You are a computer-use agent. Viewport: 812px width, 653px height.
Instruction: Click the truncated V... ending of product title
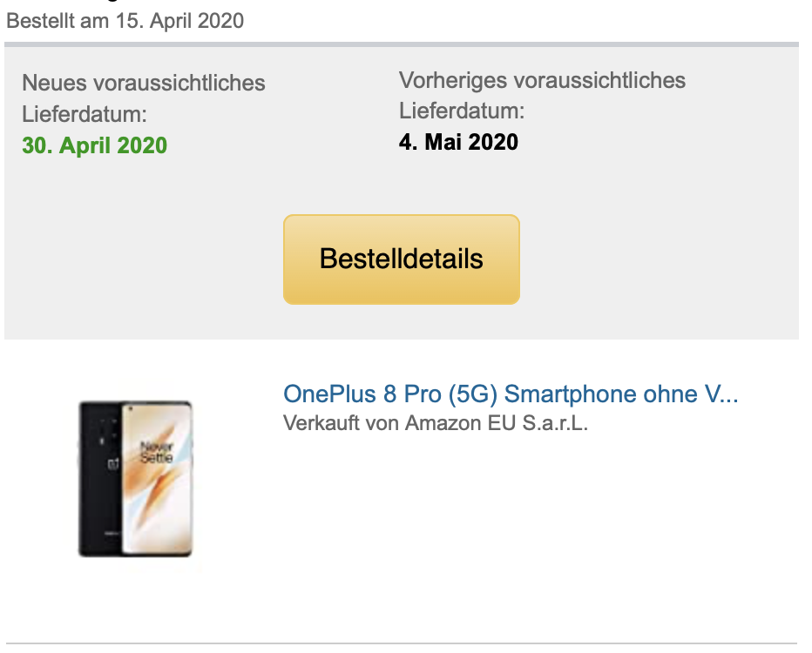[721, 394]
